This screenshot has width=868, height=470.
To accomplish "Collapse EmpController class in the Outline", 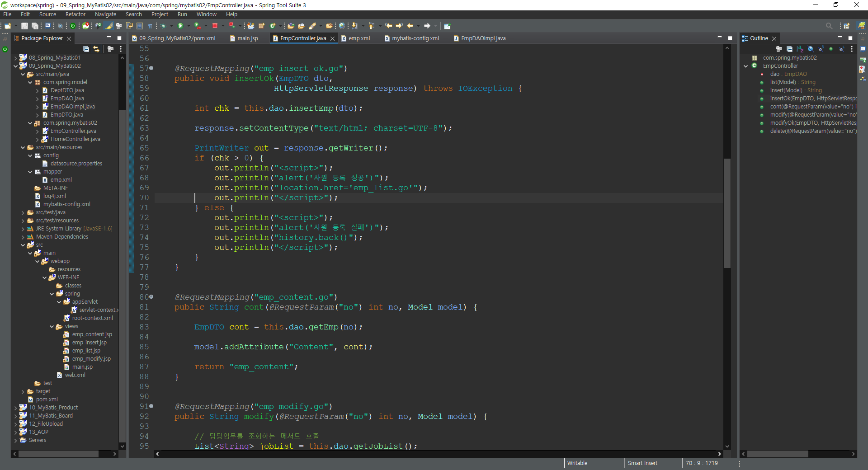I will pos(745,66).
